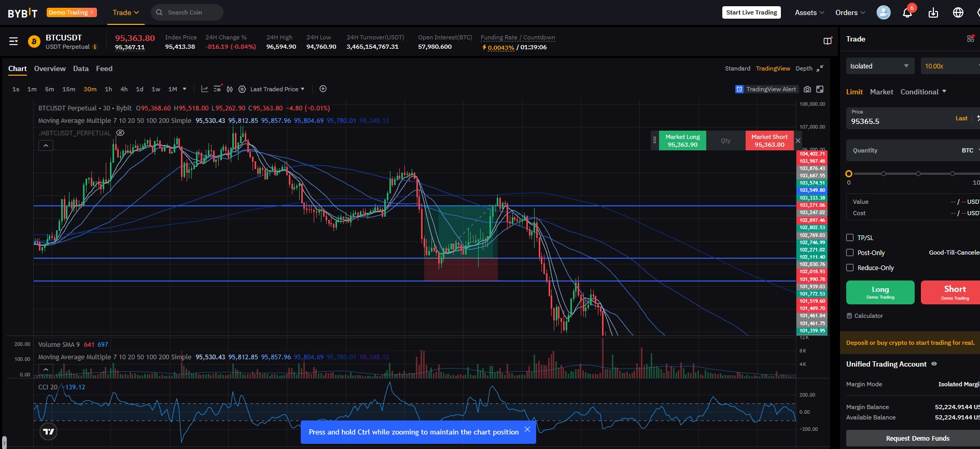This screenshot has height=449, width=980.
Task: Select the Depth chart view
Action: [x=804, y=68]
